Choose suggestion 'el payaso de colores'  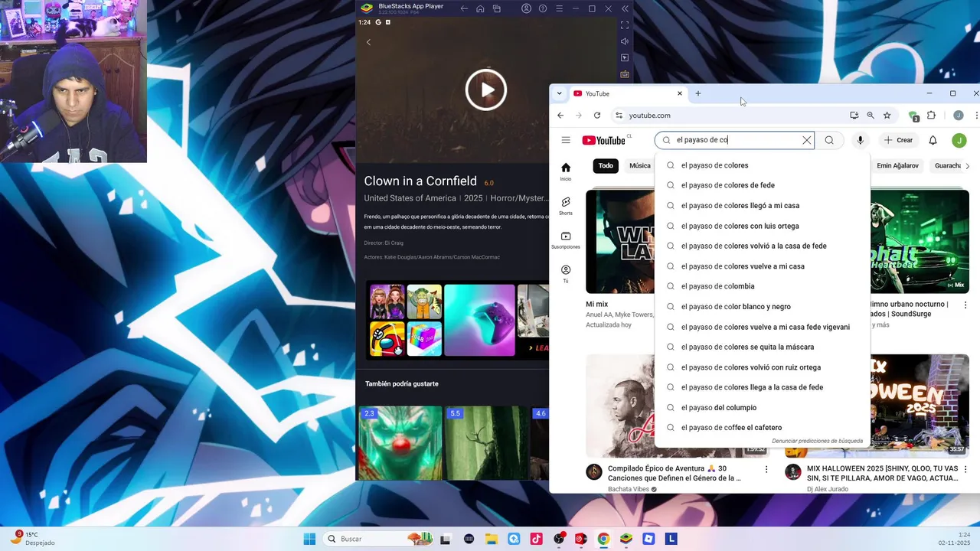pos(762,165)
